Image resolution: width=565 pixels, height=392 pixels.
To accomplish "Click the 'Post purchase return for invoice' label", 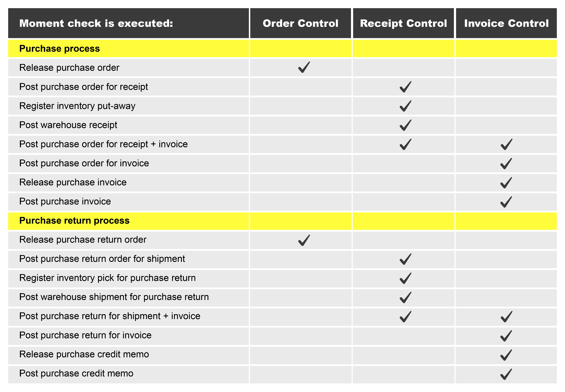I will pos(85,335).
